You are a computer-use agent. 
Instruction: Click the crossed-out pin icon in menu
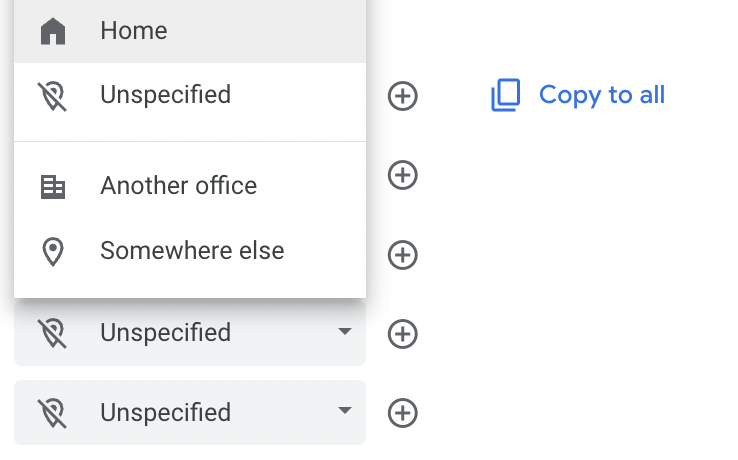(x=52, y=96)
